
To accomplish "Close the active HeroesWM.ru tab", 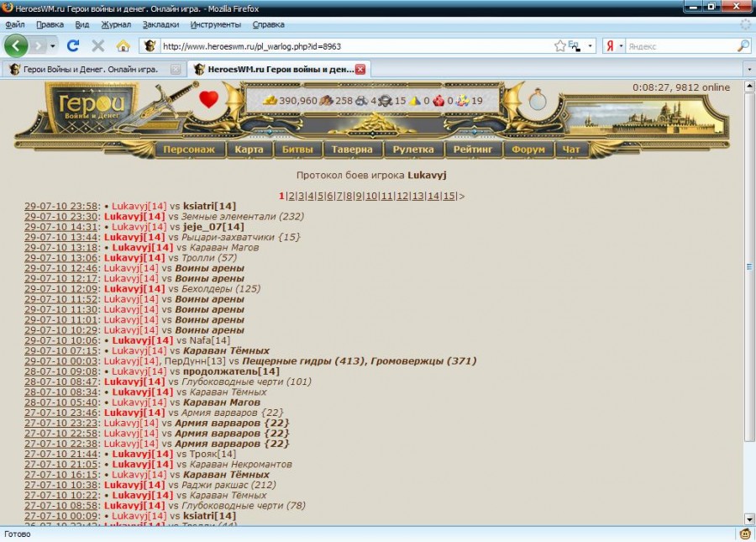I will [x=360, y=69].
